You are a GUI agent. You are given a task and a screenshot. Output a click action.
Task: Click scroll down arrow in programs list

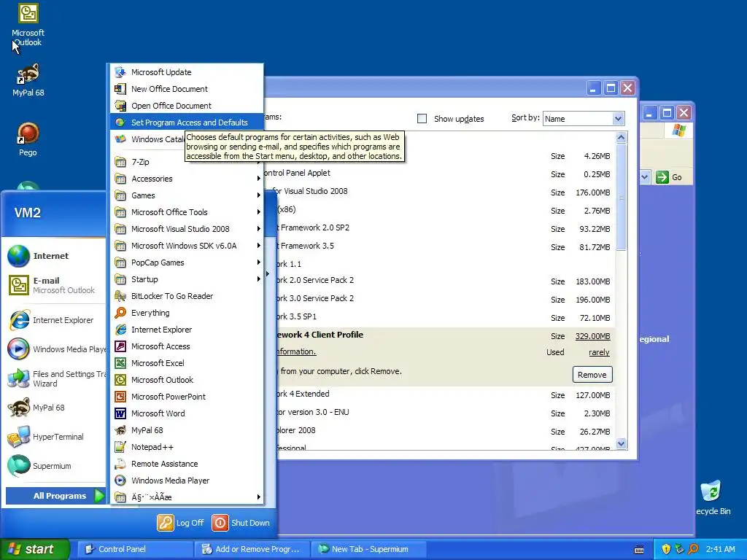tap(621, 444)
